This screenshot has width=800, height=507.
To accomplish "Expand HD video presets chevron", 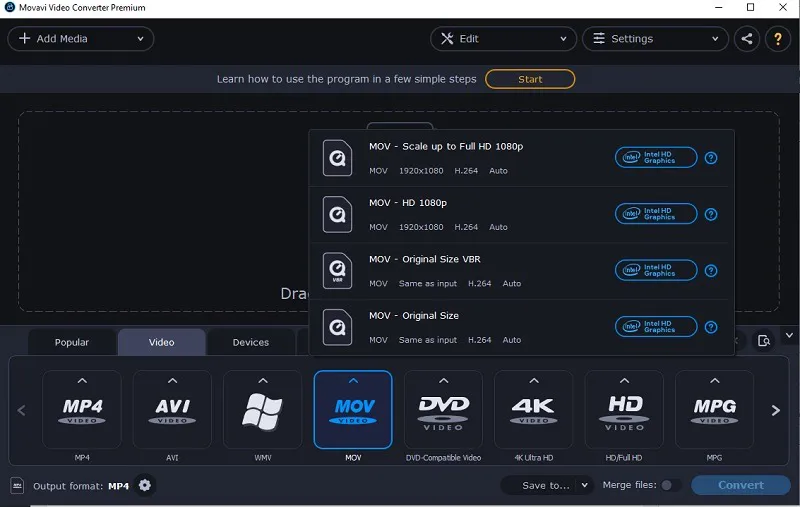I will point(624,381).
